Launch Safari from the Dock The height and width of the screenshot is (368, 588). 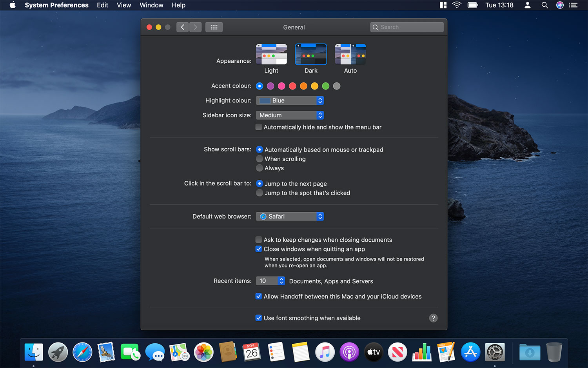point(82,352)
